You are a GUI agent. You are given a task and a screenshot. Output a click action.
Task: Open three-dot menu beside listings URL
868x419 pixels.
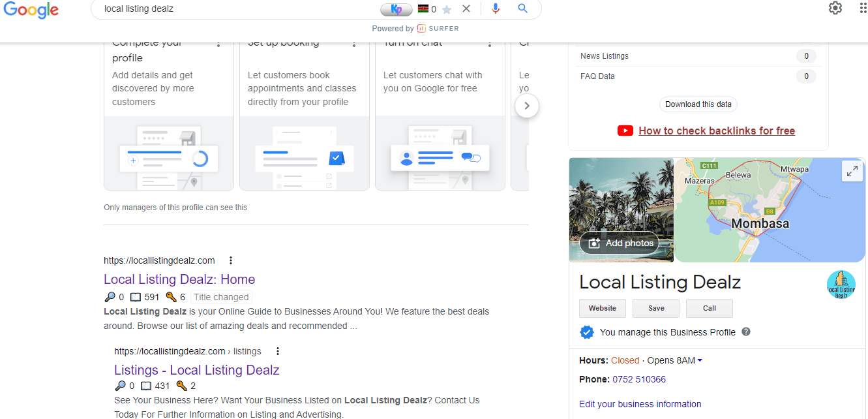tap(277, 351)
